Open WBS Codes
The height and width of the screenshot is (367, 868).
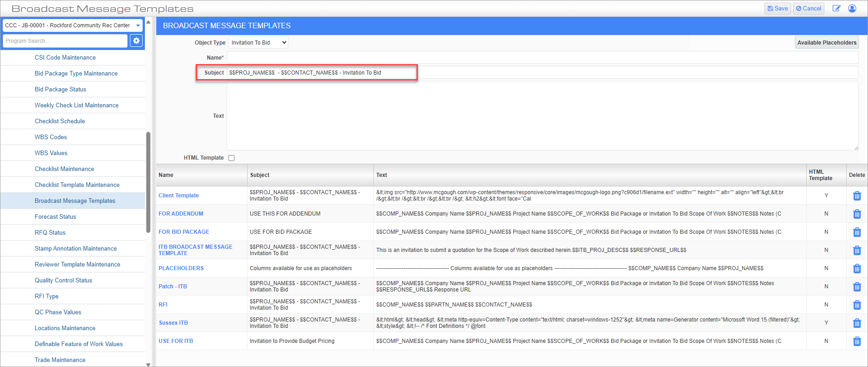(x=50, y=137)
